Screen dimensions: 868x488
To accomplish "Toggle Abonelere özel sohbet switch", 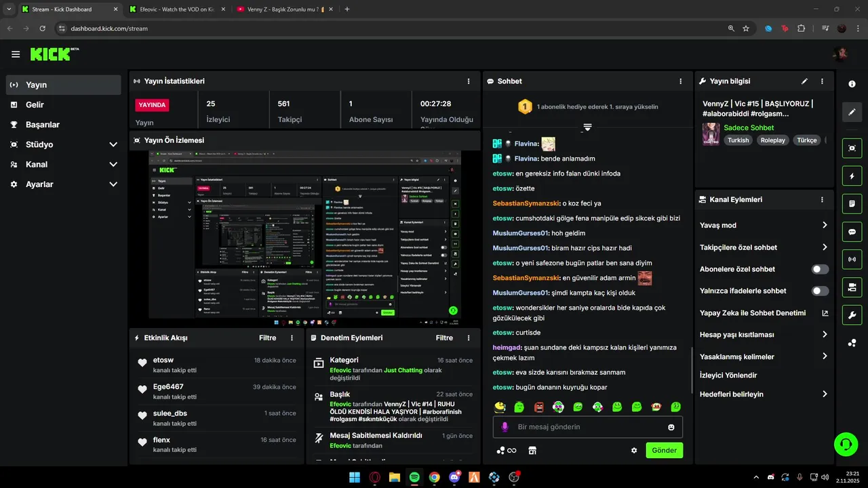I will 820,269.
